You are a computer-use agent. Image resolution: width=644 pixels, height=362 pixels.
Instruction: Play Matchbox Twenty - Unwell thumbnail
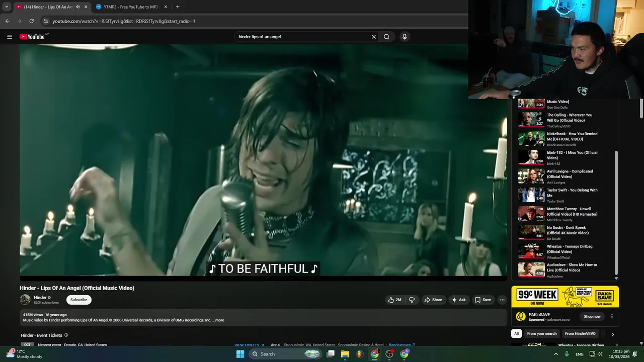pos(532,213)
